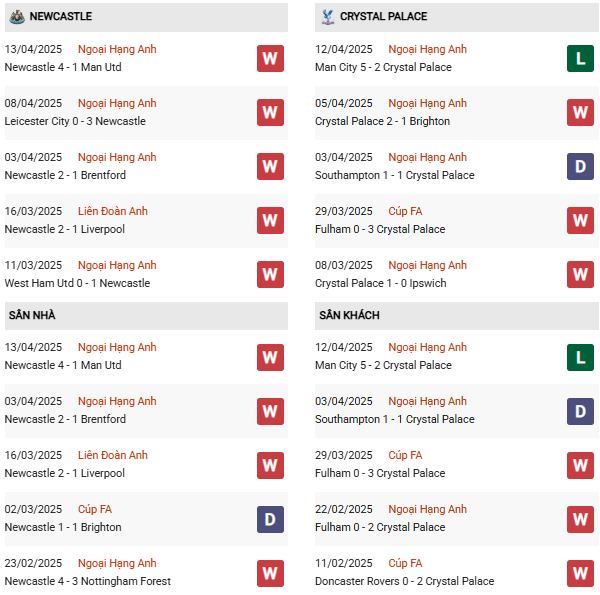The width and height of the screenshot is (600, 595).
Task: Click the Newcastle club crest icon
Action: click(x=16, y=17)
